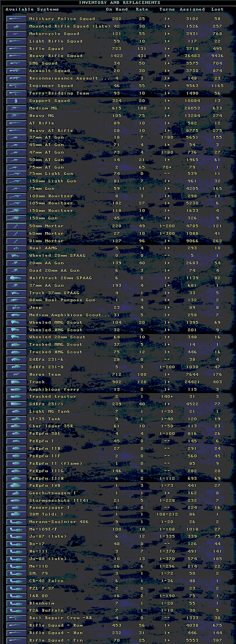Select the 81mm Mortar icon

16,241
